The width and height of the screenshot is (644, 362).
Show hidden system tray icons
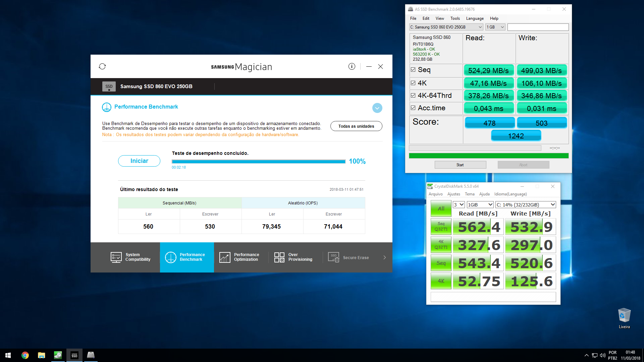click(x=586, y=355)
